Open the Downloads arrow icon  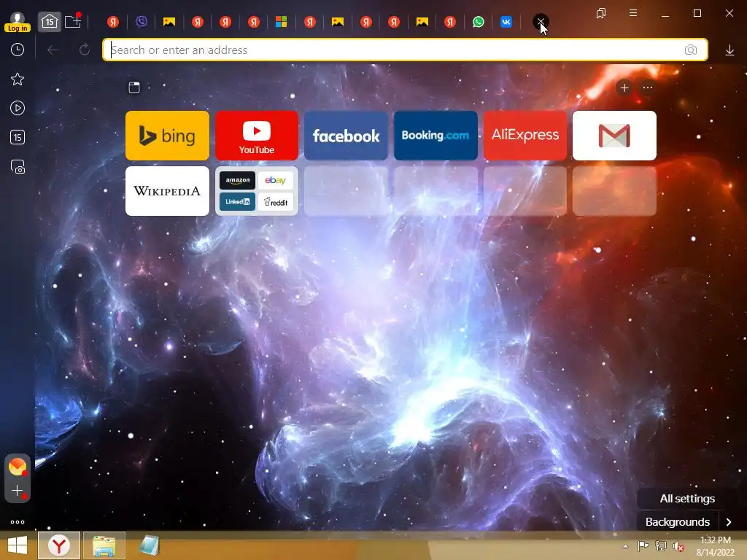click(729, 50)
